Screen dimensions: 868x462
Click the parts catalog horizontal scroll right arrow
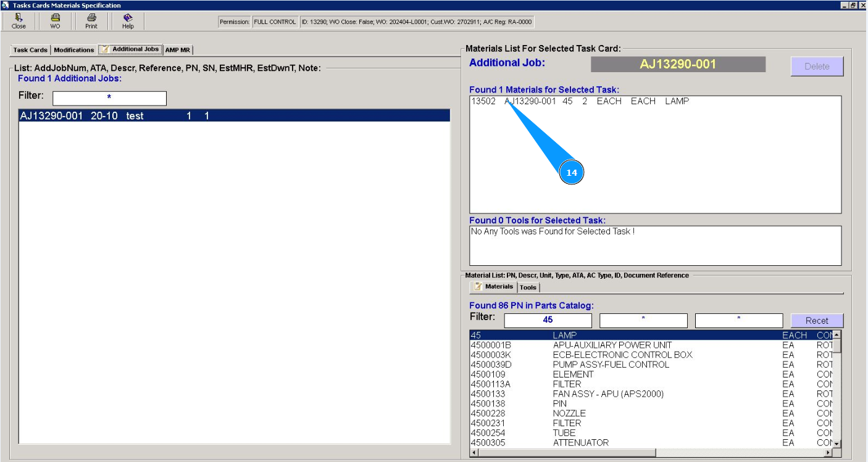coord(828,453)
